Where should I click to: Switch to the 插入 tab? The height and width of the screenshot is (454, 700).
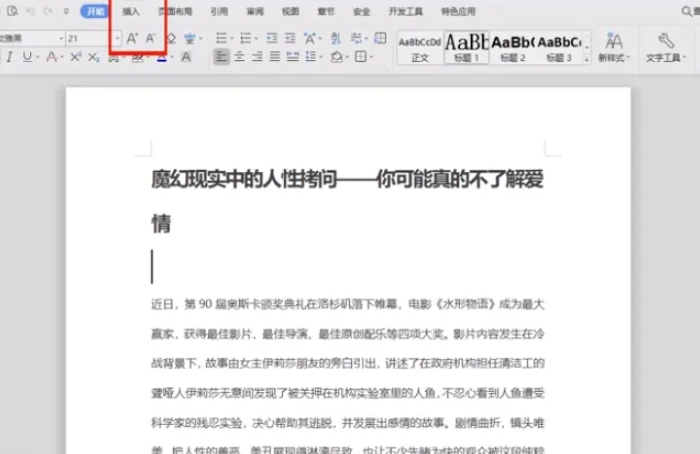(131, 12)
